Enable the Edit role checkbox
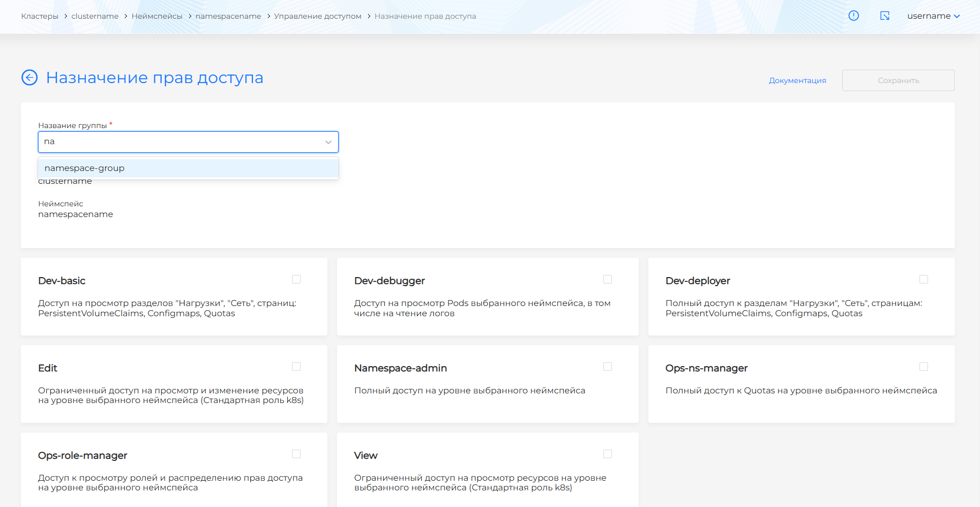Viewport: 980px width, 507px height. 296,367
